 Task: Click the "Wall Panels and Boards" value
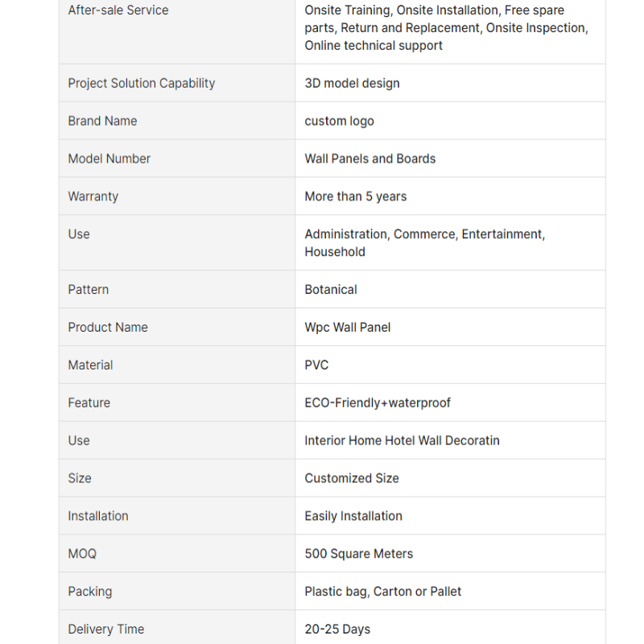[370, 159]
